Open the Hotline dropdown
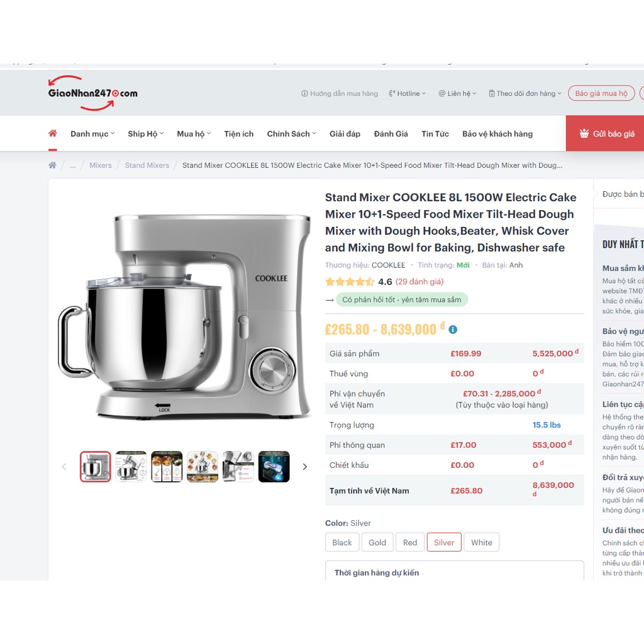The height and width of the screenshot is (644, 644). coord(407,94)
